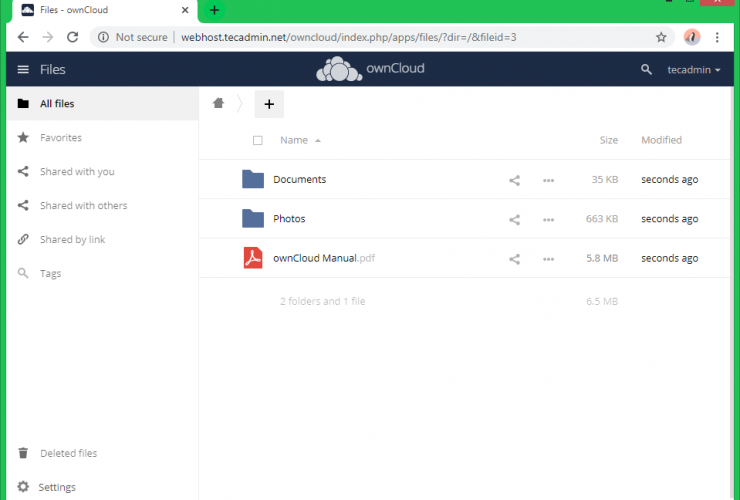Screen dimensions: 740x500
Task: Open Deleted files in sidebar
Action: (x=68, y=453)
